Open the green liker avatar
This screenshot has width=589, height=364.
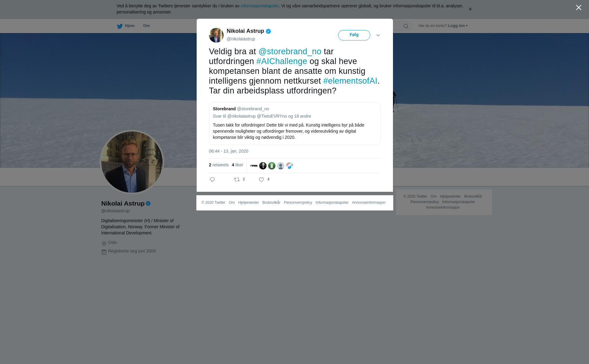click(x=272, y=166)
